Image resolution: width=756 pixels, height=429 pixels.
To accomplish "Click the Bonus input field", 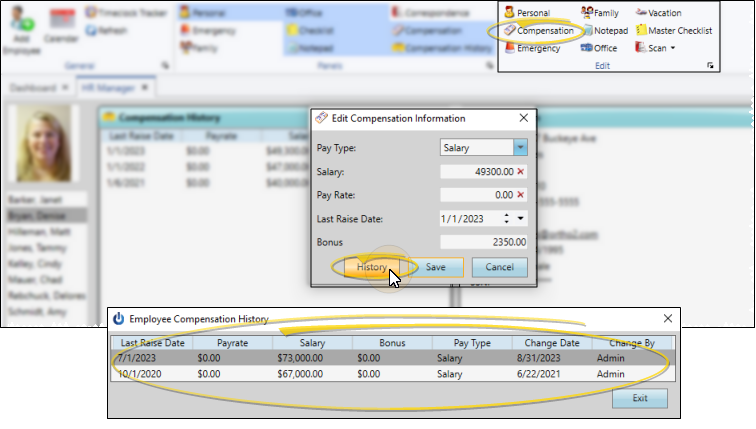I will [484, 242].
